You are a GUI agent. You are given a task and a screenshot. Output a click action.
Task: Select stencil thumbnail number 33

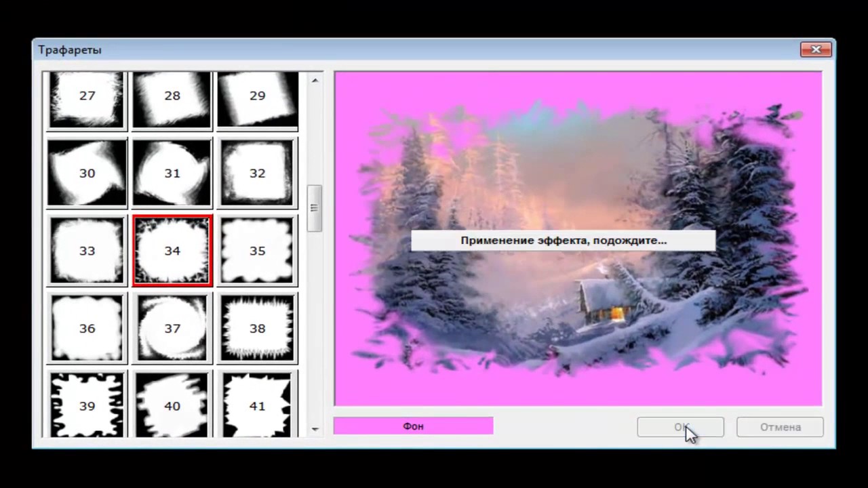point(87,251)
